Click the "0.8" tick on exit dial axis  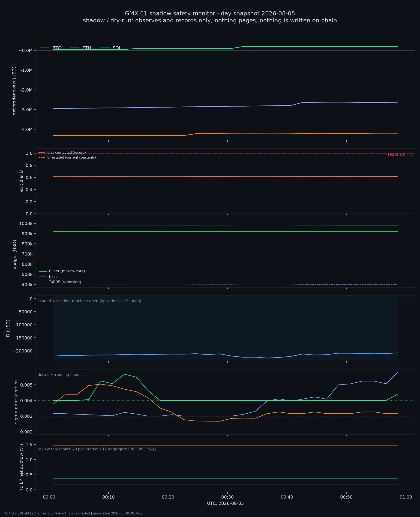pos(29,165)
